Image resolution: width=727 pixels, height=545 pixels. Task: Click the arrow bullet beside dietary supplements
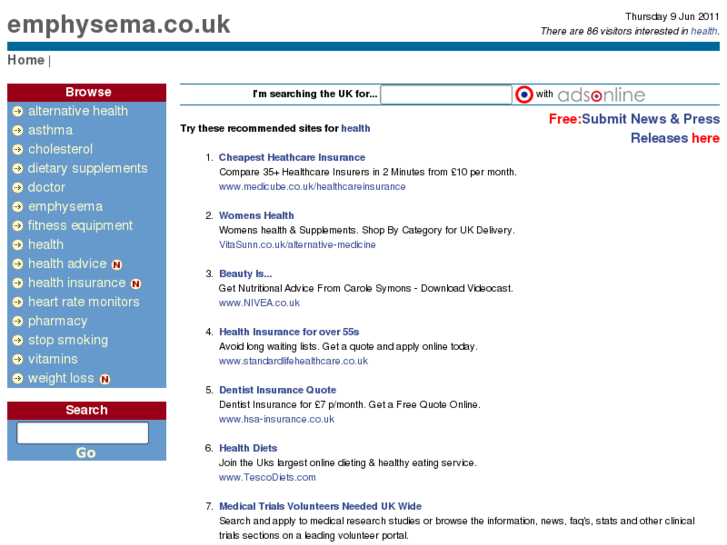[x=18, y=169]
